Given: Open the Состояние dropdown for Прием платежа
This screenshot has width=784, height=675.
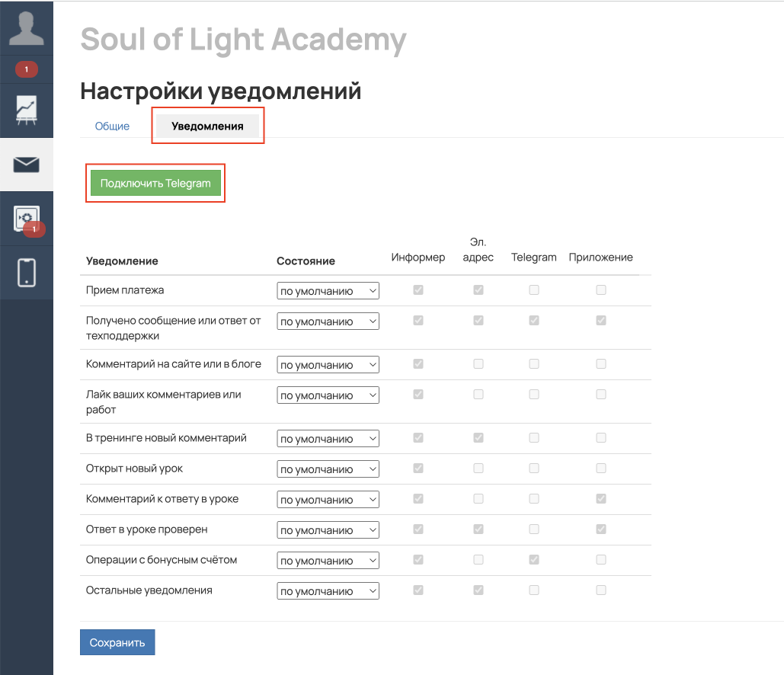Looking at the screenshot, I should pyautogui.click(x=328, y=291).
